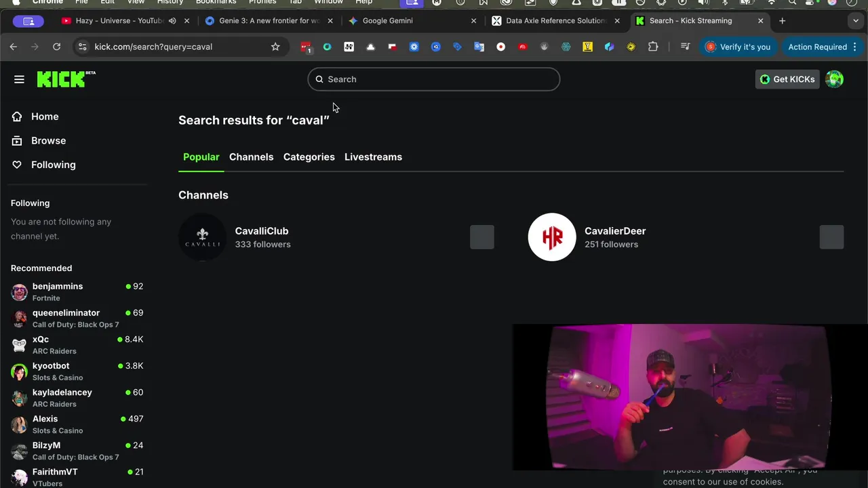Expand the tab search dropdown arrow
868x488 pixels.
click(855, 21)
